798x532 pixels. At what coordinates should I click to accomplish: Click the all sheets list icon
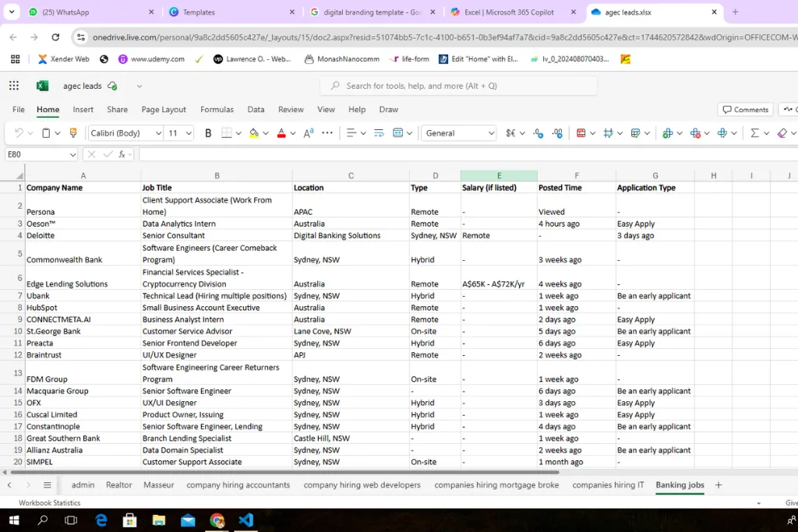47,484
